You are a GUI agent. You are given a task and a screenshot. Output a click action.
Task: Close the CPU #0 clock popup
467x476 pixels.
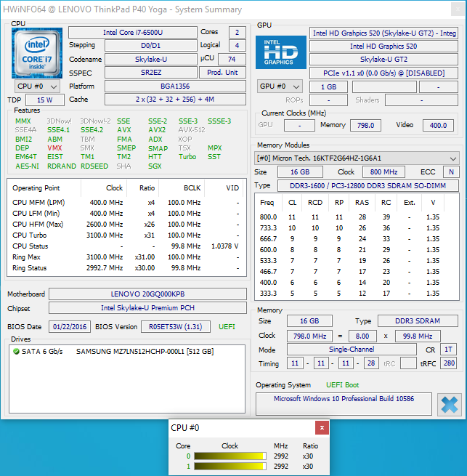[x=322, y=428]
